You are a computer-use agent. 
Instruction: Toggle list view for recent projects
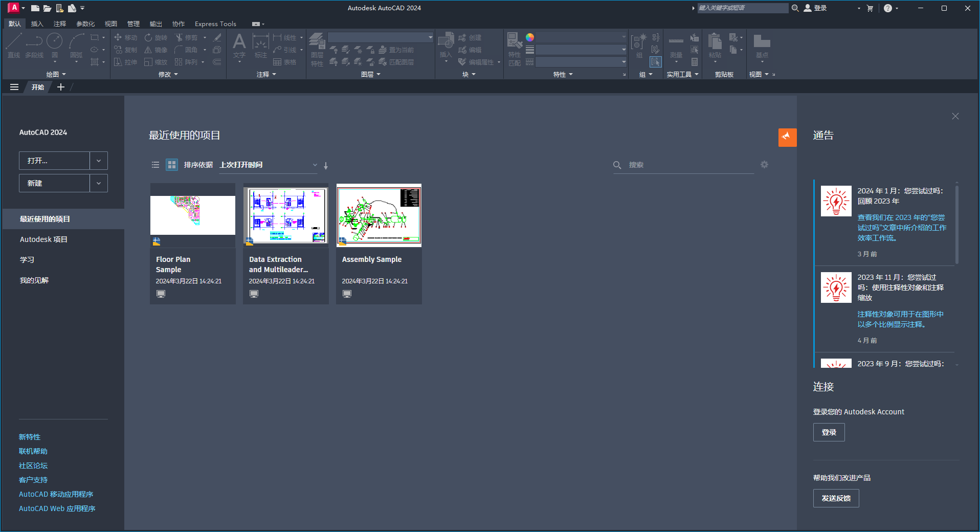[155, 165]
